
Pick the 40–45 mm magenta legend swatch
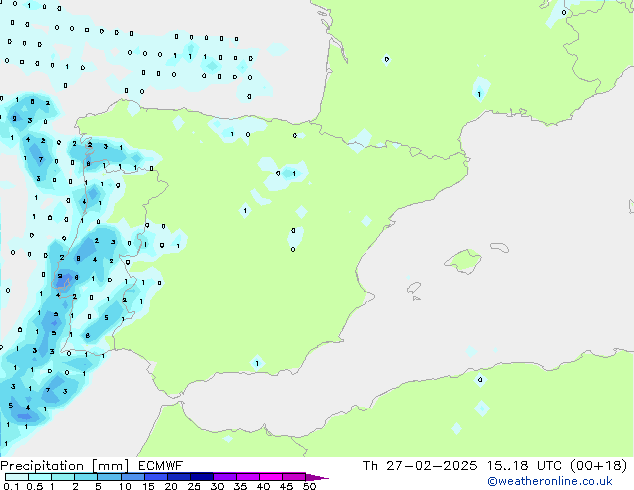(271, 477)
